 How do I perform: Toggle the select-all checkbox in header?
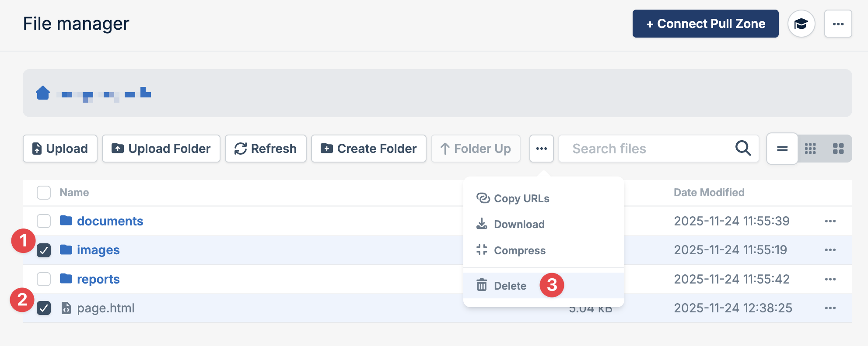pyautogui.click(x=44, y=192)
